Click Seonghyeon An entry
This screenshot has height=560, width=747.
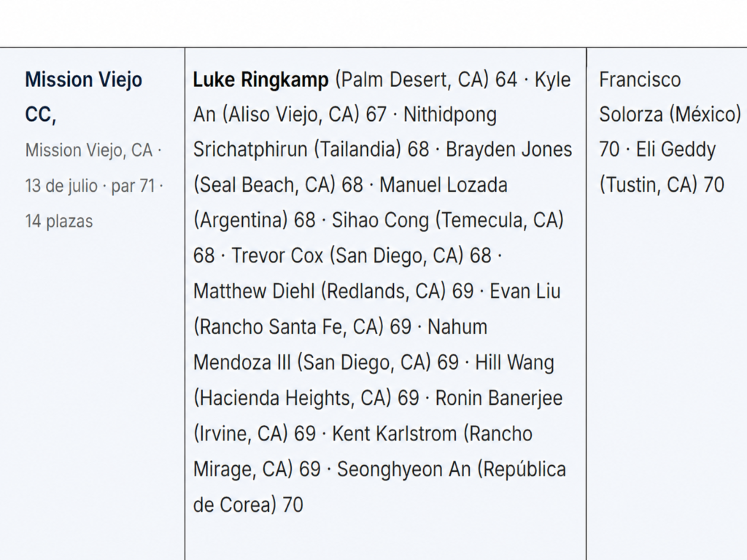tap(404, 470)
